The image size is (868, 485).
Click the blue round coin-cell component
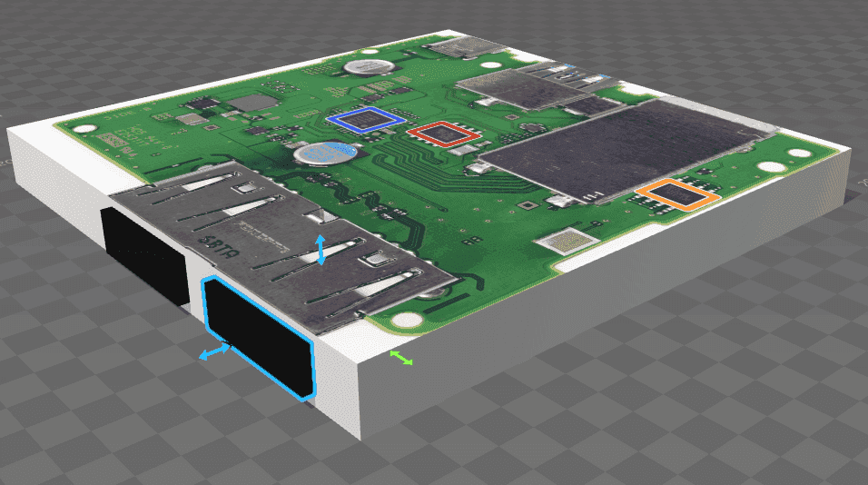click(326, 153)
